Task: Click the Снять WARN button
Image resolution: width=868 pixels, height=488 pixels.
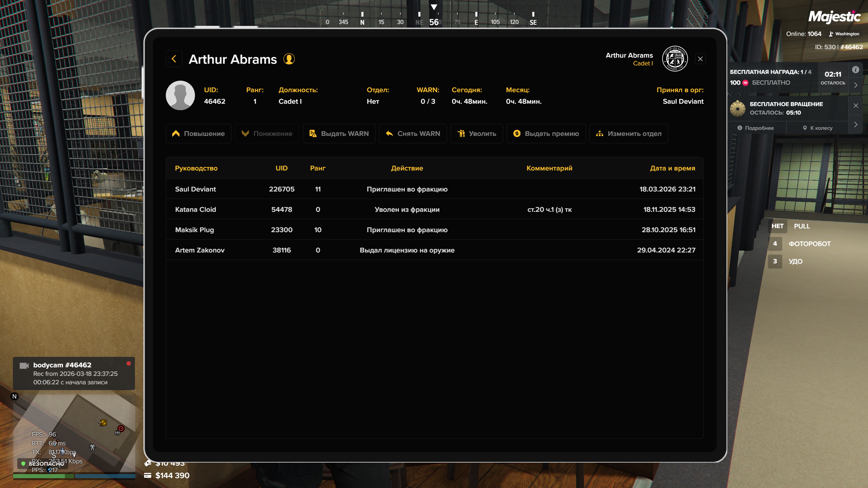Action: [413, 134]
